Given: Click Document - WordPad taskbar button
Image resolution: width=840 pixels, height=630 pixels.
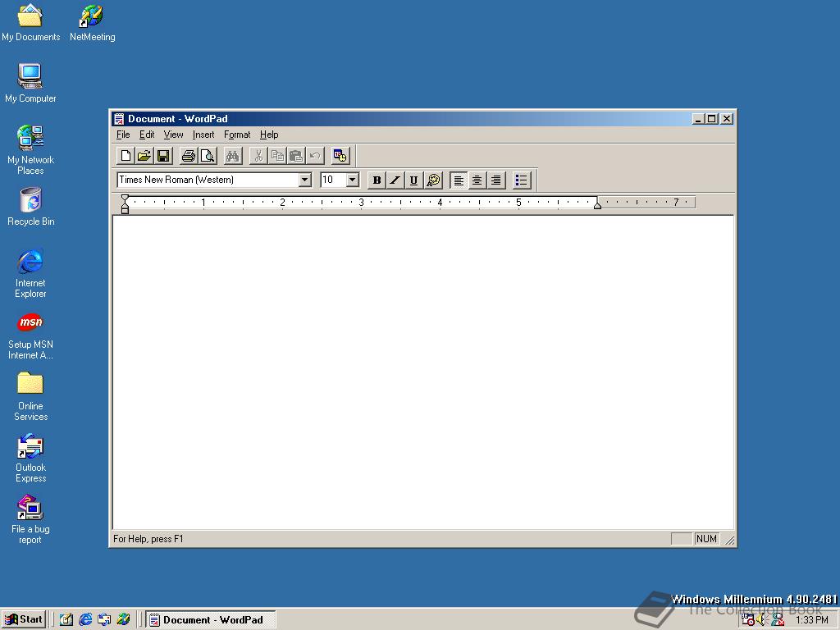Looking at the screenshot, I should (x=211, y=620).
